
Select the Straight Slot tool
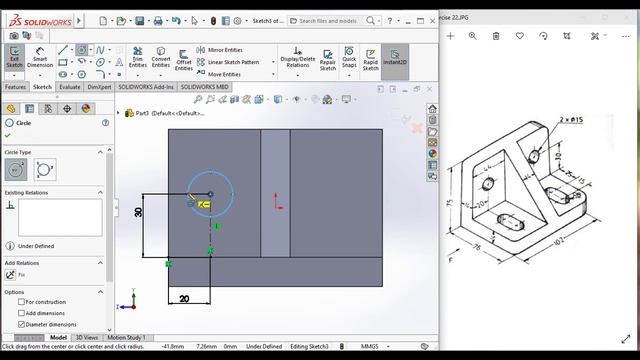(x=62, y=74)
